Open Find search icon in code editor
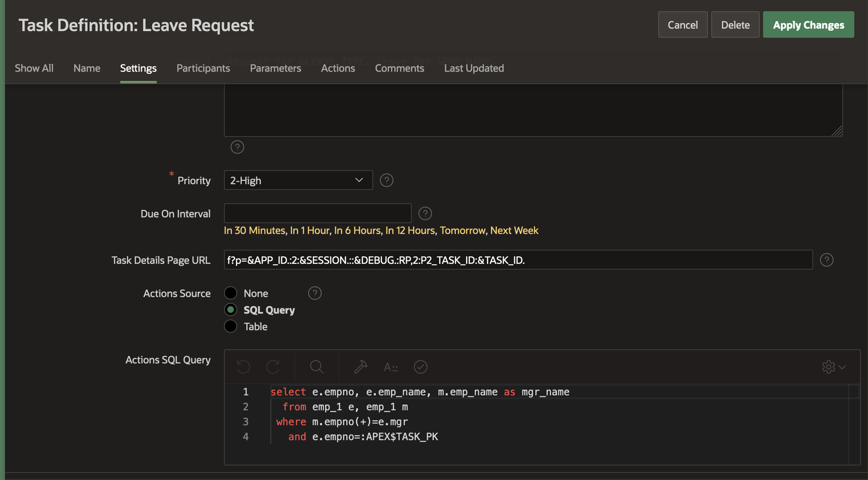The height and width of the screenshot is (480, 868). [316, 367]
